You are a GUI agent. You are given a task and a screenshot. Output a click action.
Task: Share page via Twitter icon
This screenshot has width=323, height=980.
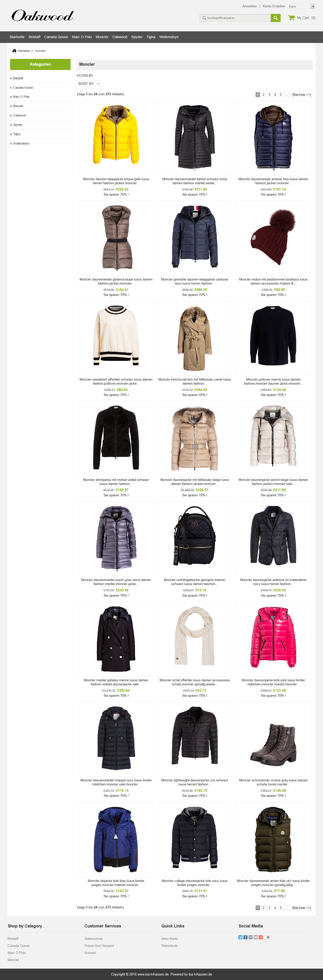[x=240, y=937]
